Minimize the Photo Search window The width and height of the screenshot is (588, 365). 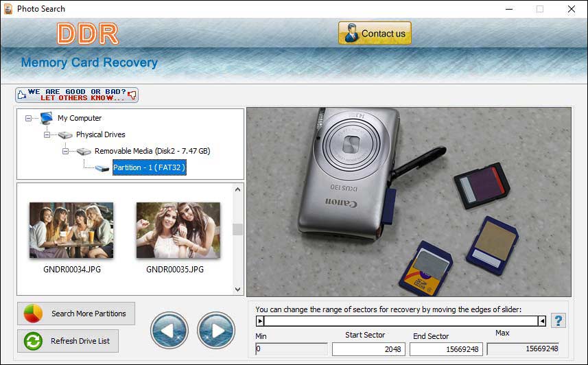click(x=509, y=9)
